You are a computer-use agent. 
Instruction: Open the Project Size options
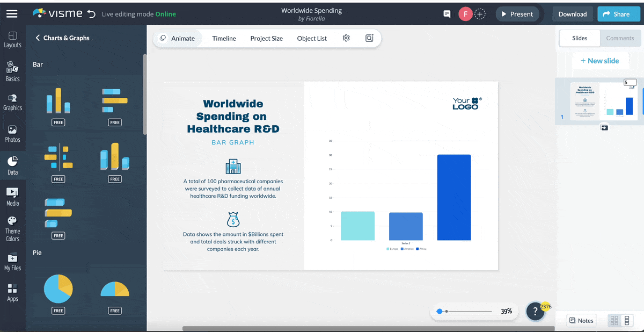[x=266, y=39]
